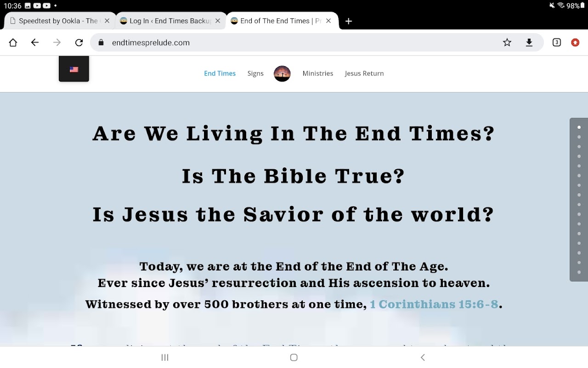Close the End of The End Times tab
The height and width of the screenshot is (368, 588).
click(328, 21)
